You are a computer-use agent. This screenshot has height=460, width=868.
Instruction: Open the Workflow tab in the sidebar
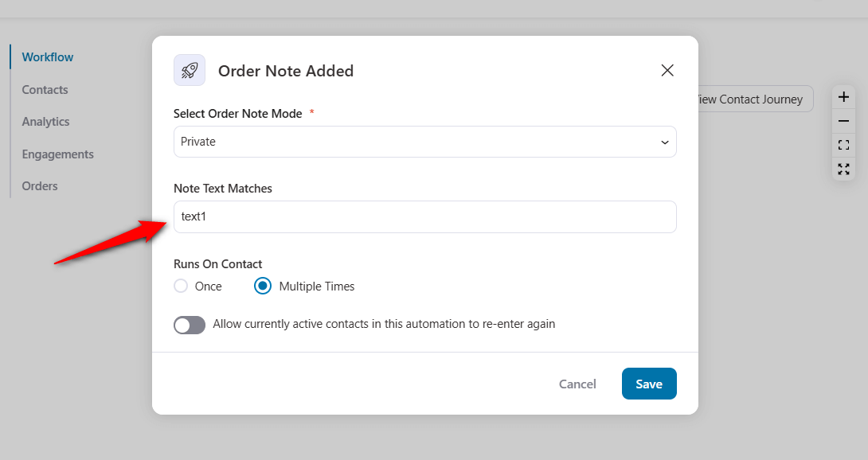click(48, 57)
